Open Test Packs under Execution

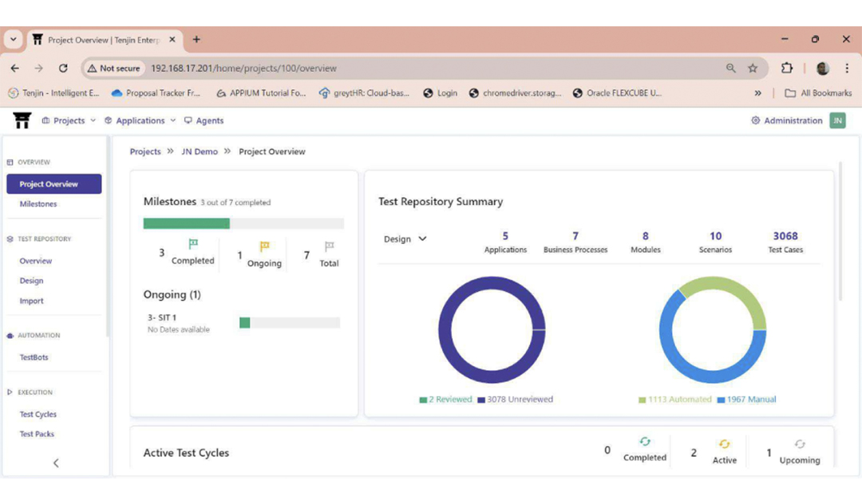point(37,435)
